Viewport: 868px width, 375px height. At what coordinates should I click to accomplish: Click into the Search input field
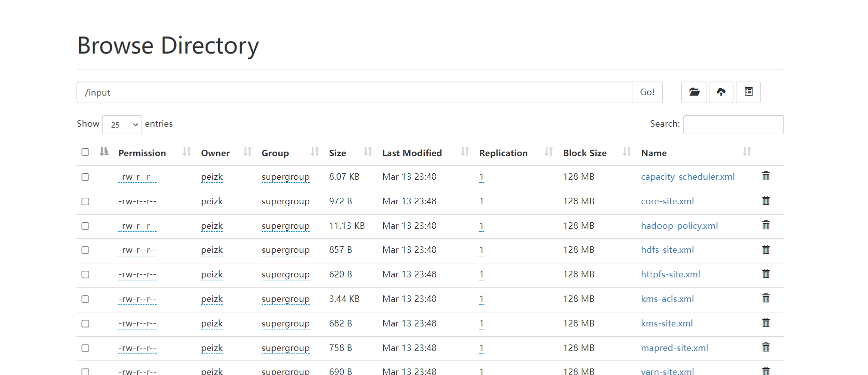click(x=733, y=125)
